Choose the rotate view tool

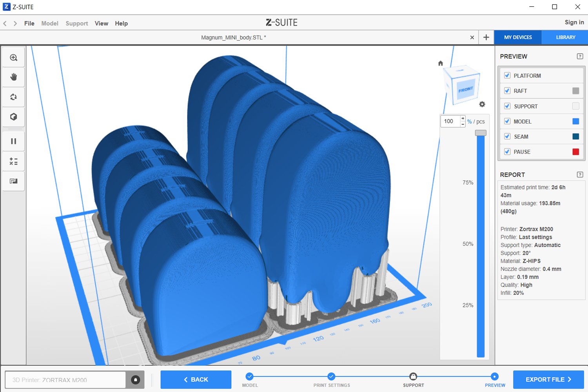[x=14, y=97]
